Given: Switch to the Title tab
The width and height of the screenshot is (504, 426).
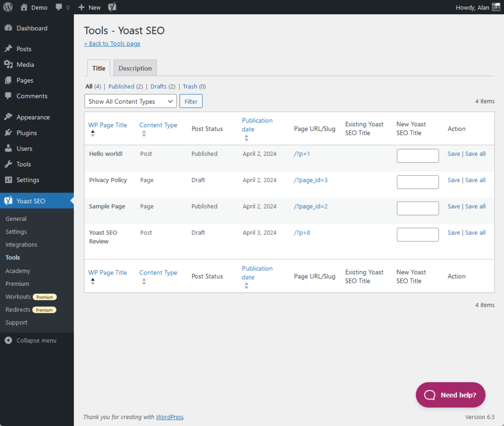Looking at the screenshot, I should click(98, 68).
